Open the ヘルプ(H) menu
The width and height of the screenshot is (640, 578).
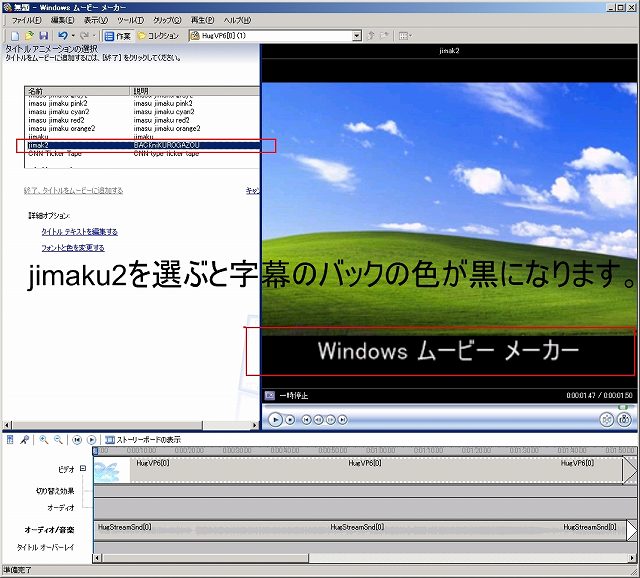[237, 20]
